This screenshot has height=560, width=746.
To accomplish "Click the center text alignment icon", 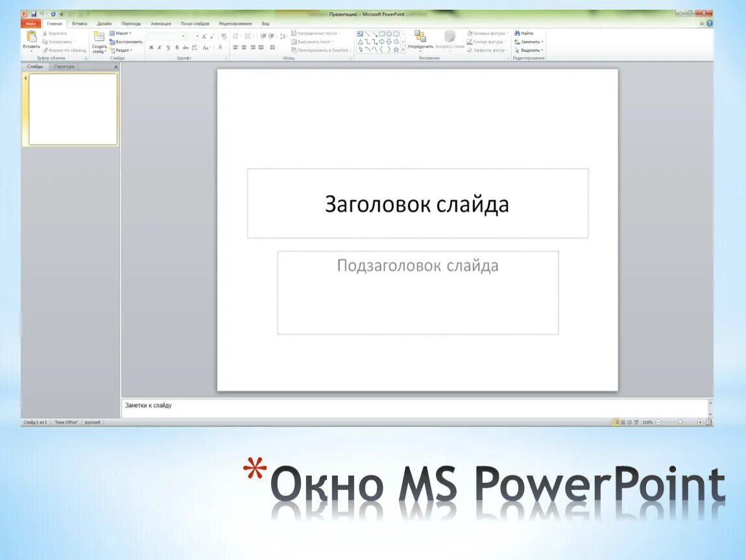I will pyautogui.click(x=244, y=47).
